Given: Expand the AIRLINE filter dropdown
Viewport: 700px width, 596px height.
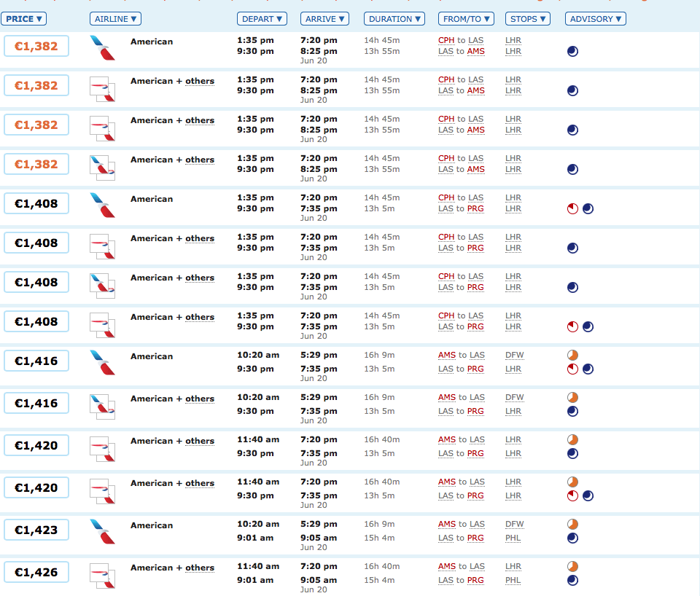Looking at the screenshot, I should pyautogui.click(x=114, y=19).
